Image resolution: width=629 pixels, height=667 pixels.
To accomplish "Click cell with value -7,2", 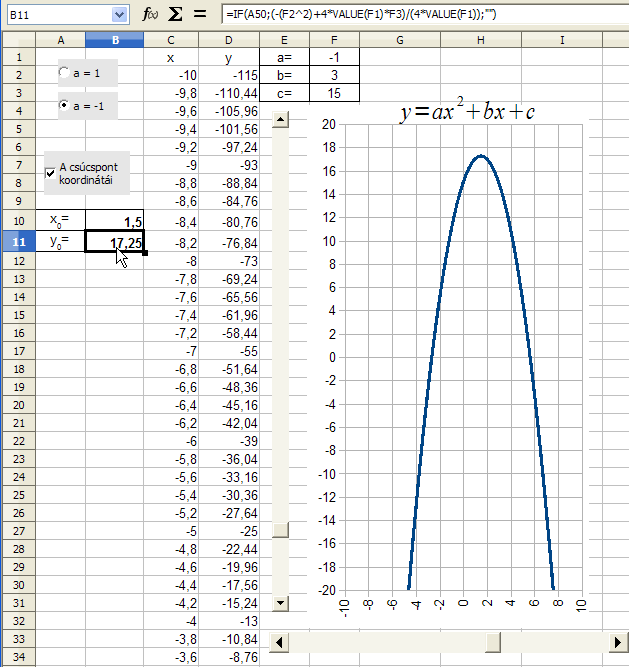I will [171, 333].
